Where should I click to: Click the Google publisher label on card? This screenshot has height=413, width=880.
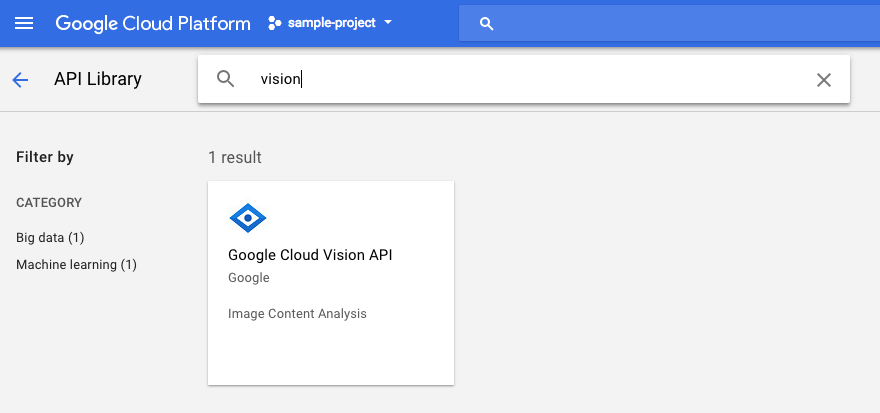click(249, 278)
